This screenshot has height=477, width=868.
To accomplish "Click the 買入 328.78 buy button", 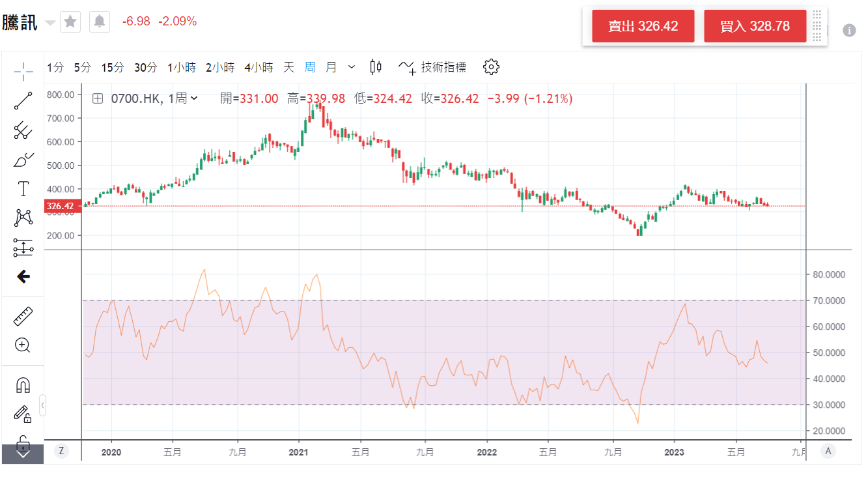I will coord(755,26).
